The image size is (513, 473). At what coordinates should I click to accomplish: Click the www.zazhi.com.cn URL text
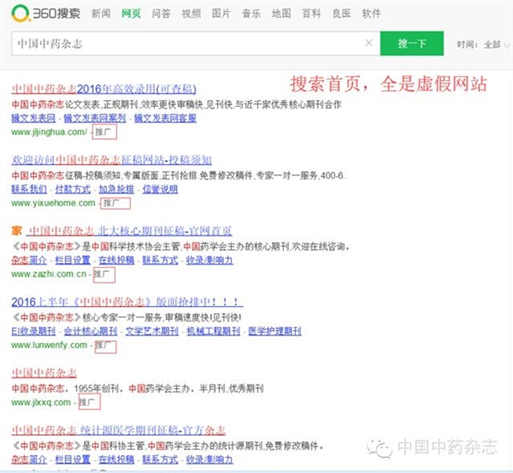(49, 274)
